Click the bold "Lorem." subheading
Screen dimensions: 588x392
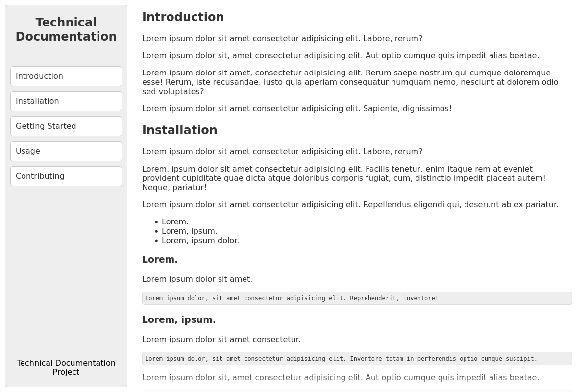(x=160, y=260)
